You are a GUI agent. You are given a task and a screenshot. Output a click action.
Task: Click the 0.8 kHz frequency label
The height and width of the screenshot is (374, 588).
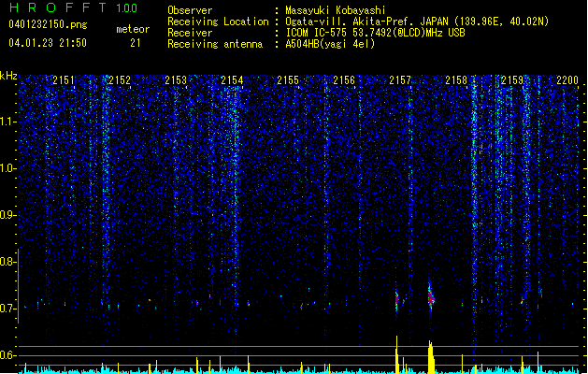(7, 262)
